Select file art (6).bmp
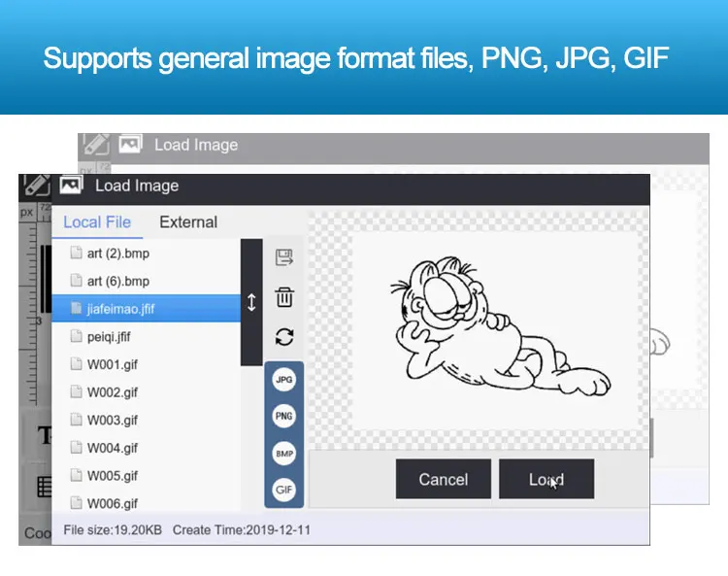This screenshot has height=576, width=728. click(117, 281)
